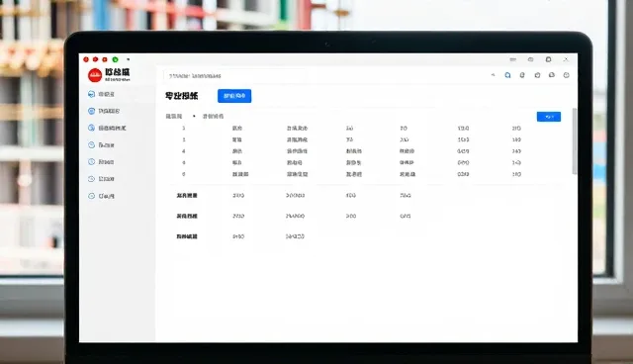Click the vertical scrollbar on the right edge

pos(574,141)
